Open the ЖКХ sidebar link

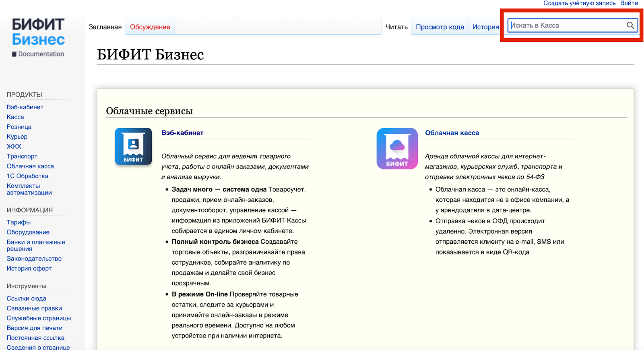point(14,147)
